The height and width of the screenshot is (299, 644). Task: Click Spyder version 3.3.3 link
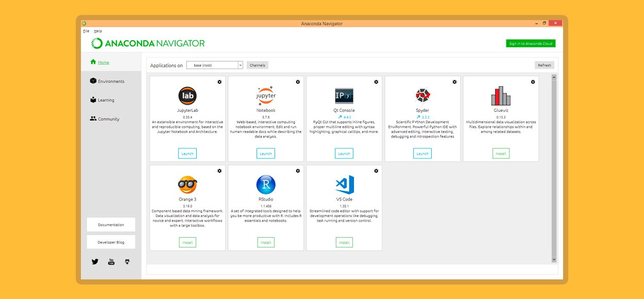click(426, 117)
